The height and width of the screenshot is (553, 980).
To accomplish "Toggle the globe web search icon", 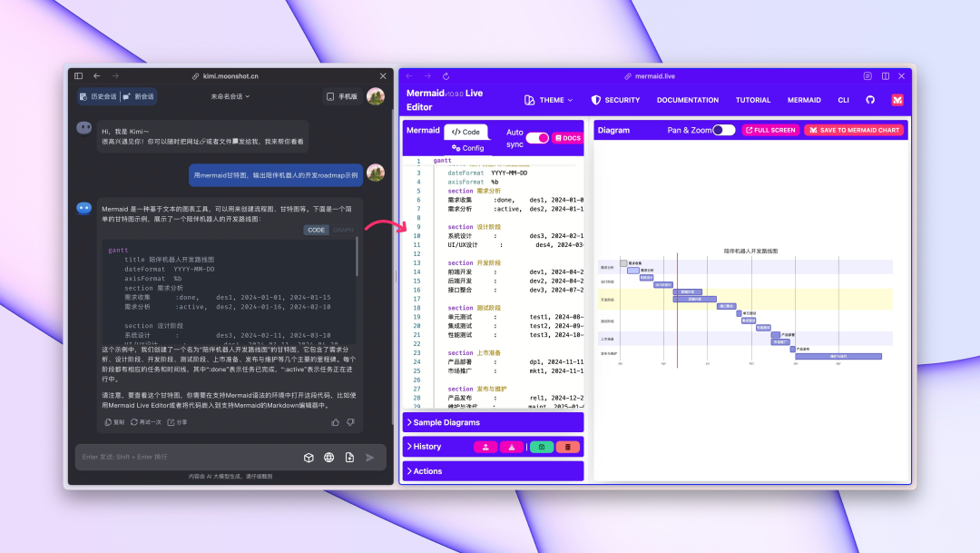I will 328,458.
